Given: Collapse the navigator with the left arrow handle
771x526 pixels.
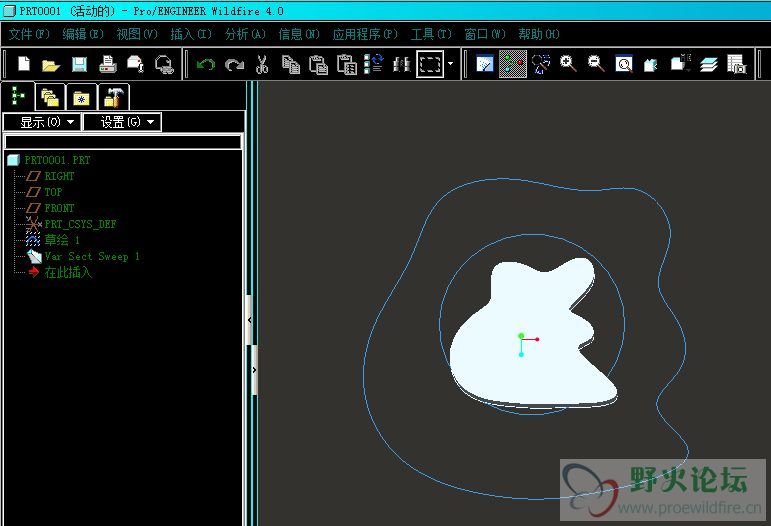Looking at the screenshot, I should point(249,320).
